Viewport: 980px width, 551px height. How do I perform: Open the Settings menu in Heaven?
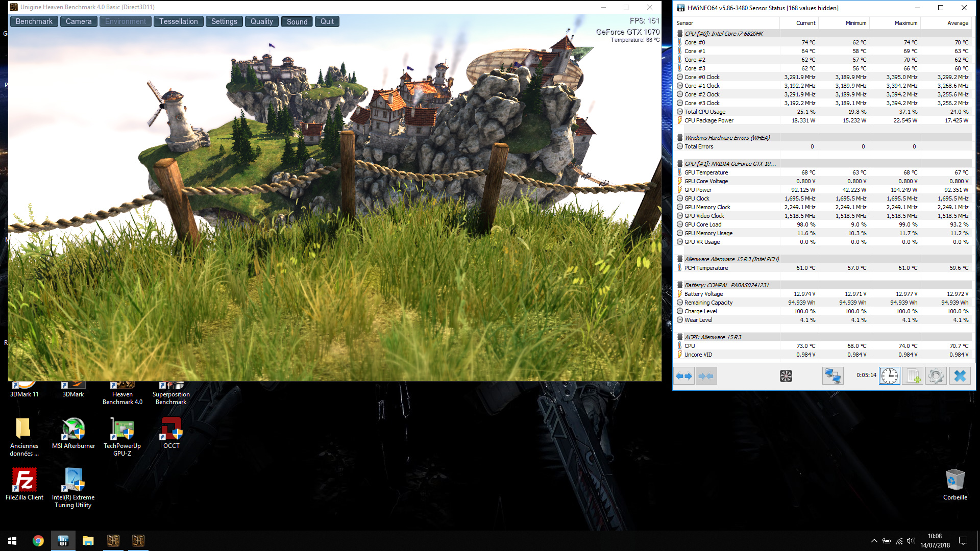(224, 21)
